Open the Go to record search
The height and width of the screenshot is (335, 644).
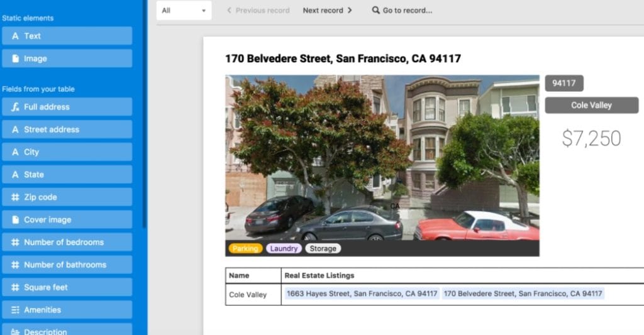[x=402, y=10]
